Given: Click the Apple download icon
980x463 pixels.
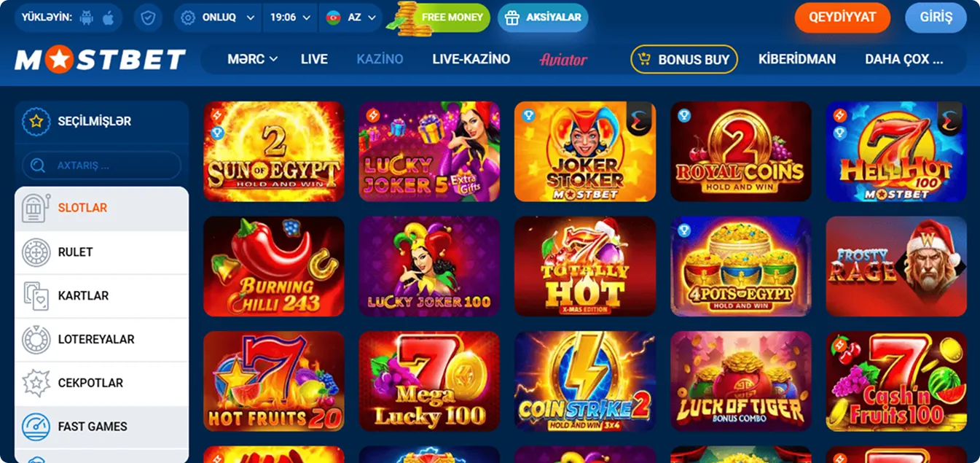Looking at the screenshot, I should click(x=109, y=17).
